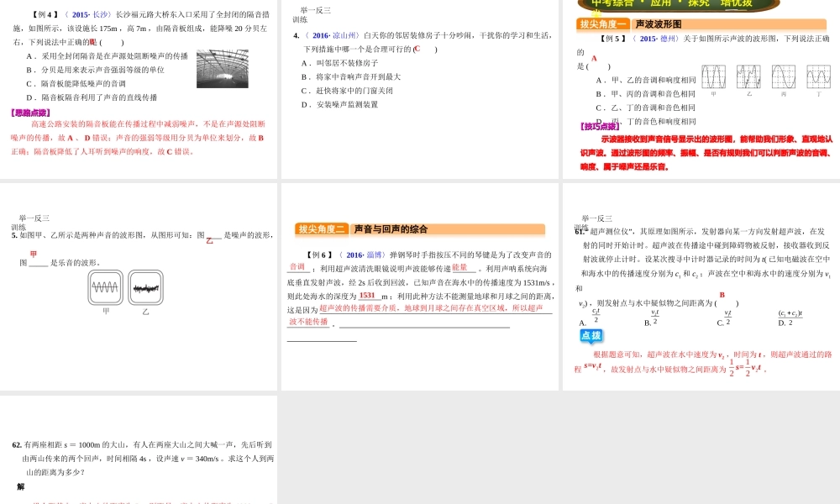Select the slide with question 62 两座大山
The width and height of the screenshot is (840, 504).
[139, 449]
